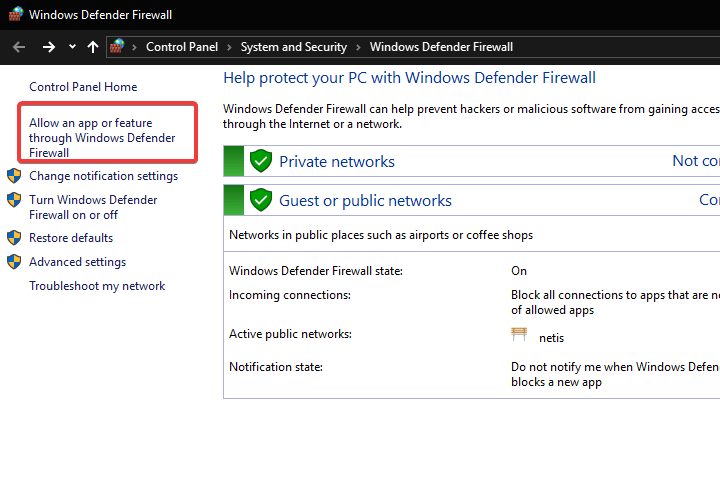Select the netis network name
This screenshot has height=480, width=720.
point(551,338)
